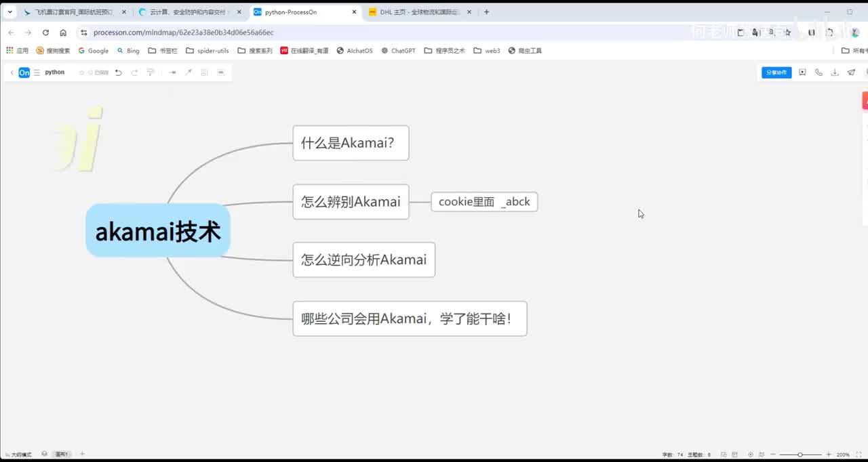Open the 应用 apps shortcut
The image size is (868, 462).
pyautogui.click(x=18, y=51)
